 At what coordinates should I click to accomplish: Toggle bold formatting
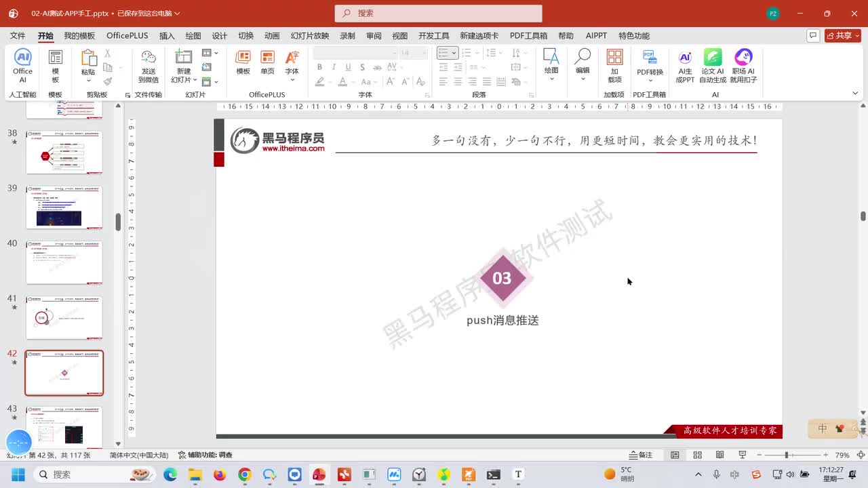point(319,67)
